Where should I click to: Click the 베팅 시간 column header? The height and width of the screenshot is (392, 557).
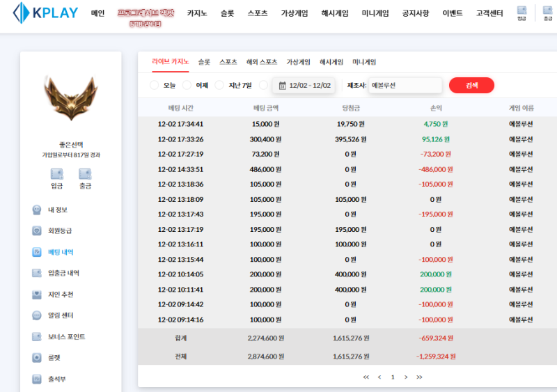point(181,108)
